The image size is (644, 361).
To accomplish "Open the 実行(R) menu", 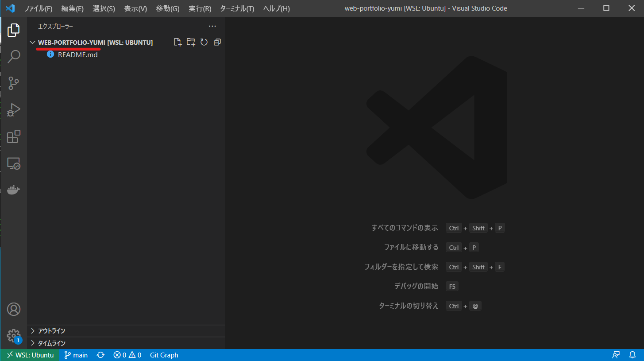I will click(200, 8).
